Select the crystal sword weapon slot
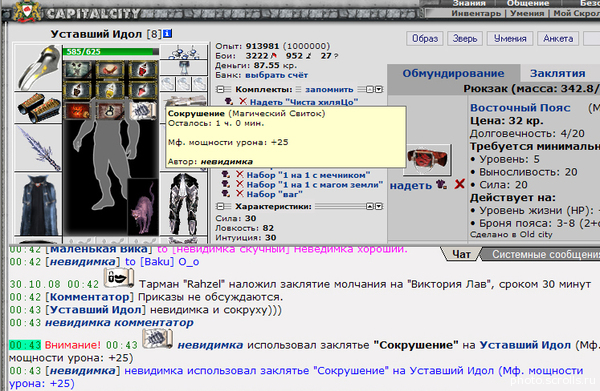Image resolution: width=600 pixels, height=391 pixels. (x=38, y=148)
